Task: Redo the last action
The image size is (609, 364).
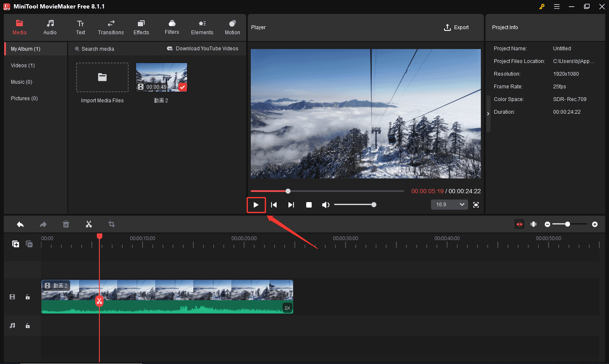Action: (43, 224)
